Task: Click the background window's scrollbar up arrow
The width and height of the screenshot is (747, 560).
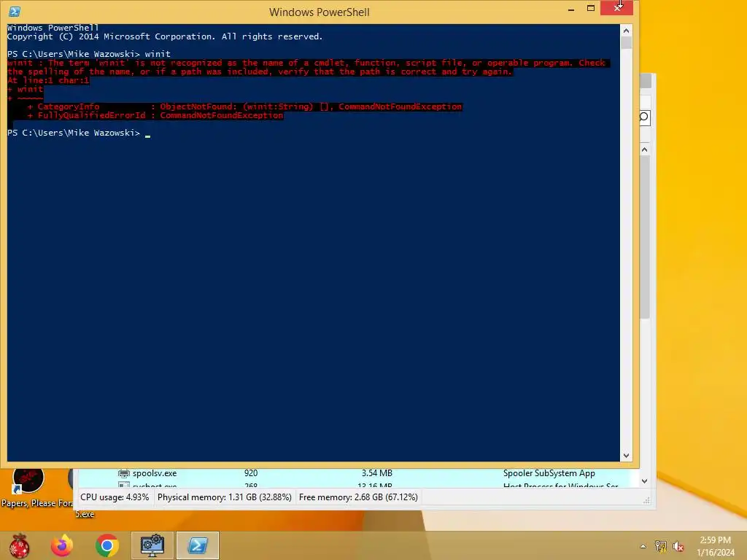Action: coord(645,149)
